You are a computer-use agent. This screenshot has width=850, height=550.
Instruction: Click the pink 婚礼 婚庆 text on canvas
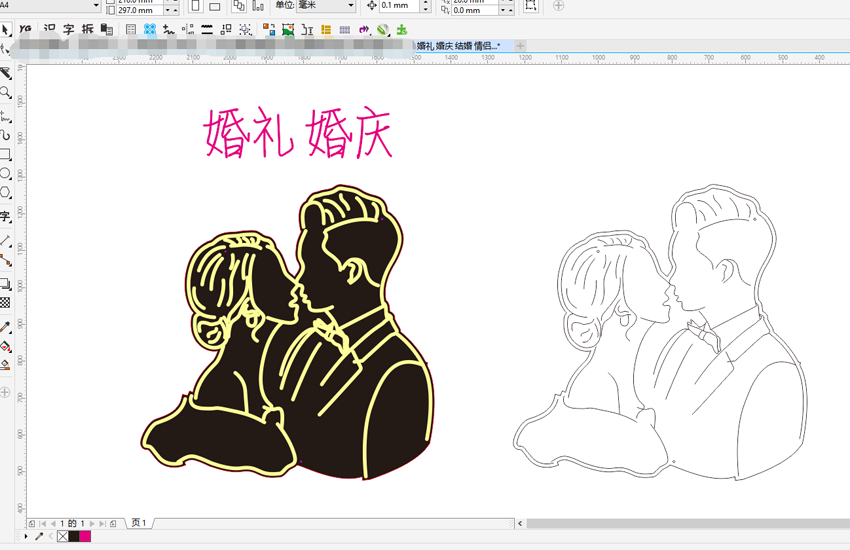(x=297, y=132)
